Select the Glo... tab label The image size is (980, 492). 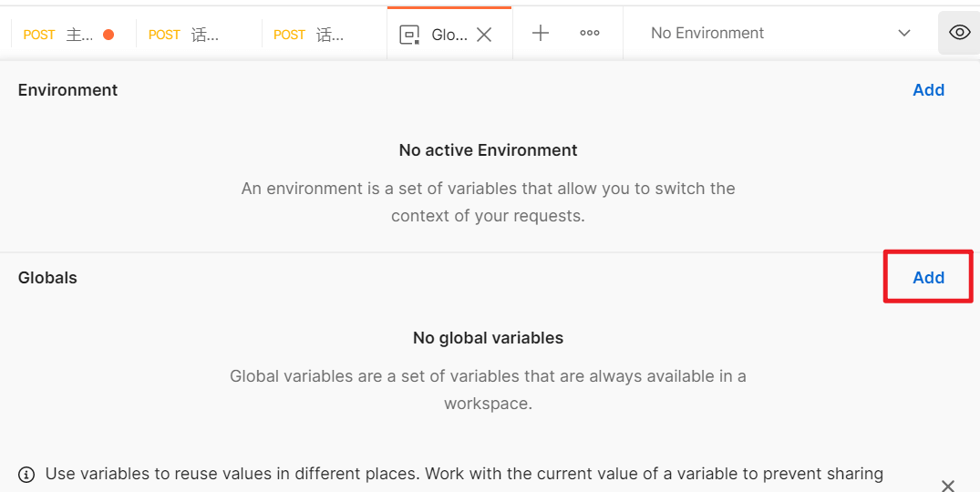click(449, 35)
